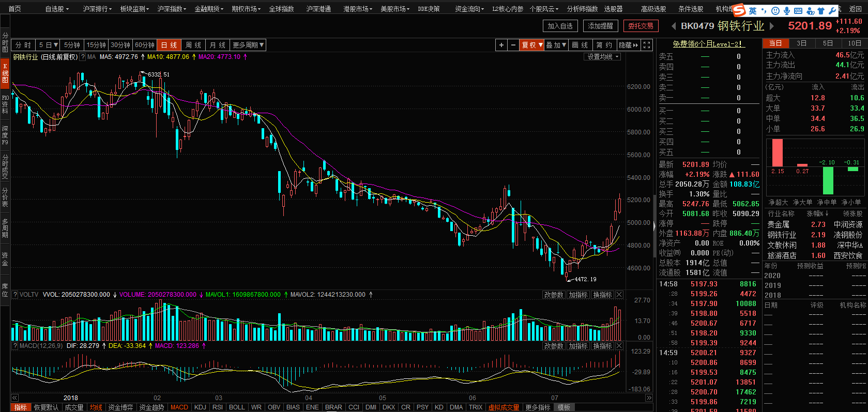Switch to 5分钟 chart period
The image size is (868, 412).
point(72,45)
